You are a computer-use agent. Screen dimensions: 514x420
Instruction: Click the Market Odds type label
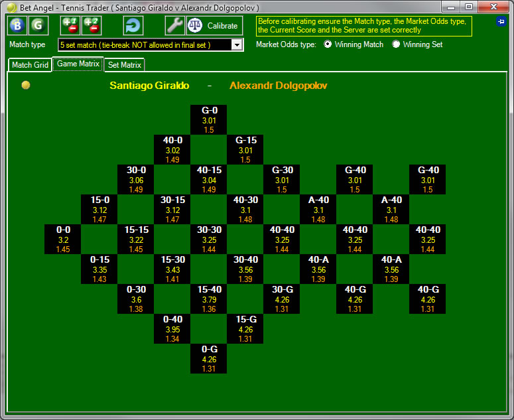point(286,44)
